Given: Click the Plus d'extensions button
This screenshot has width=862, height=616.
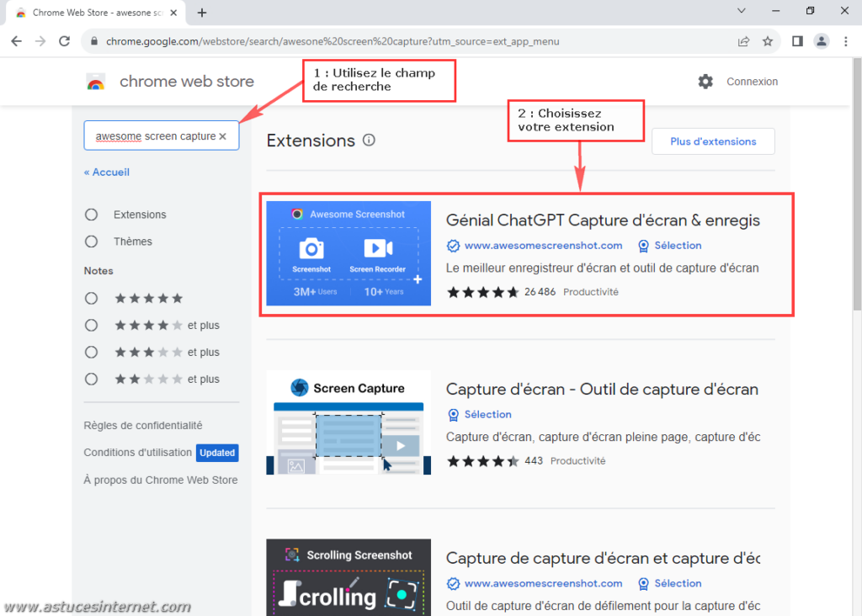Looking at the screenshot, I should (x=712, y=141).
